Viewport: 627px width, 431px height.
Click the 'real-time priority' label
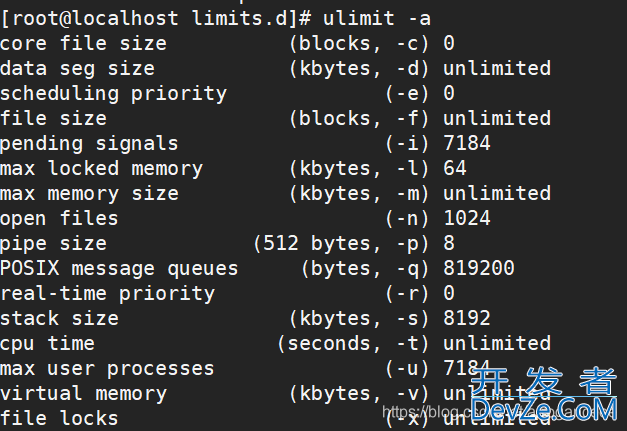108,293
